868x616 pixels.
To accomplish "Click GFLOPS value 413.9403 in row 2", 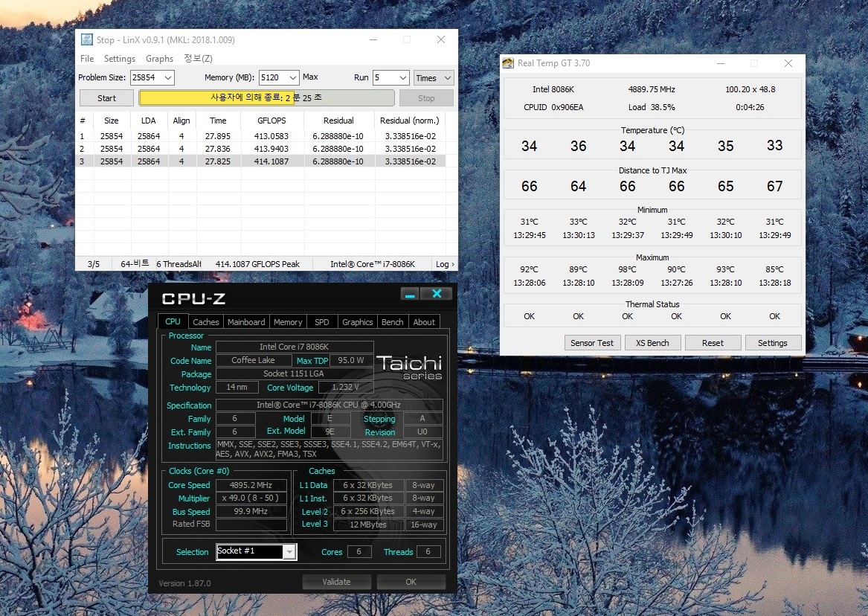I will 271,149.
